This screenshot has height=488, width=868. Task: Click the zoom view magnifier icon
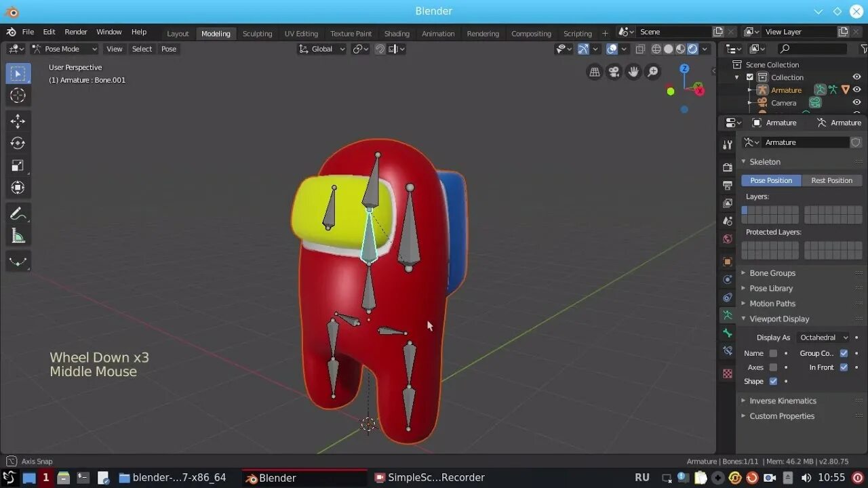tap(652, 72)
